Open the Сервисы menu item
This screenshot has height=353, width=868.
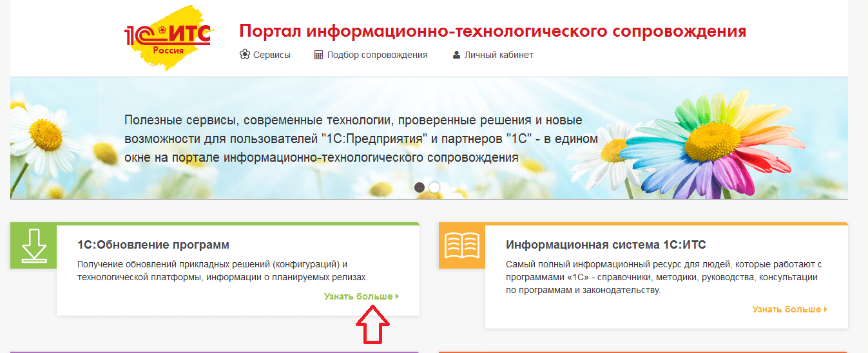coord(272,55)
